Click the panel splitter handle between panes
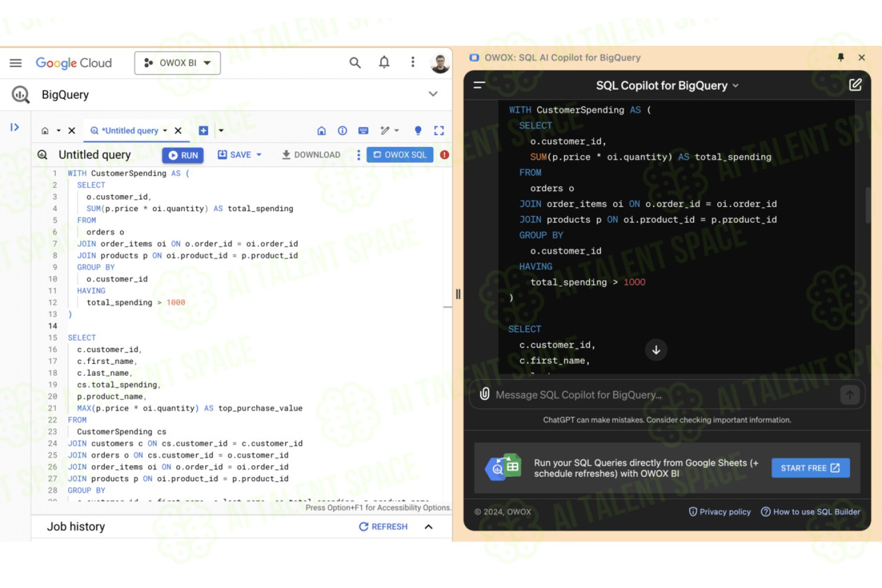 (458, 294)
